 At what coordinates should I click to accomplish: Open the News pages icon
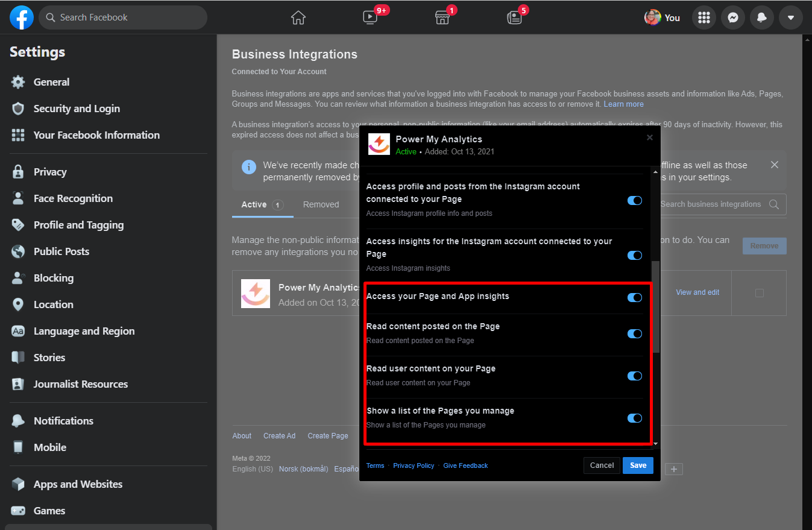[514, 17]
